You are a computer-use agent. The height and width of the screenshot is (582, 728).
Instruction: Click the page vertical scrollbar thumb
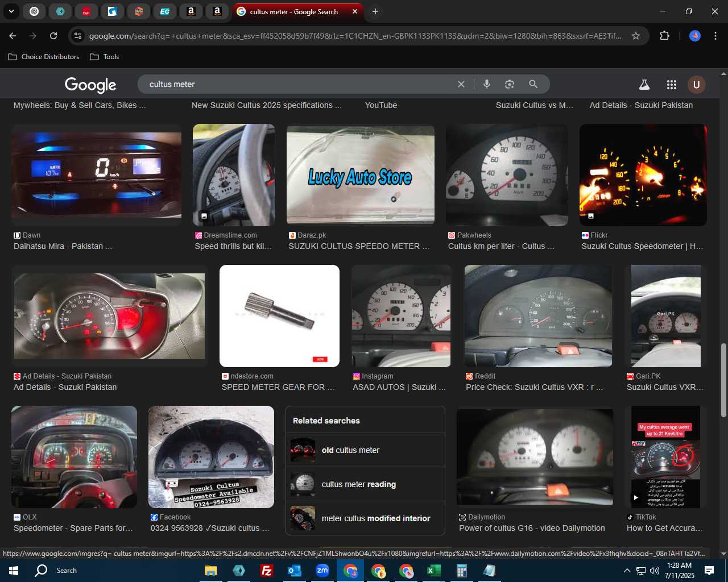[x=723, y=380]
